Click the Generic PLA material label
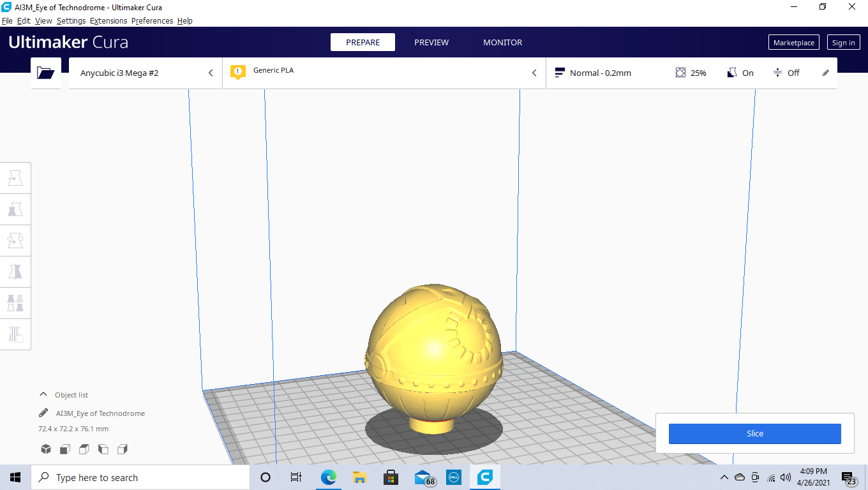The image size is (868, 490). 273,70
